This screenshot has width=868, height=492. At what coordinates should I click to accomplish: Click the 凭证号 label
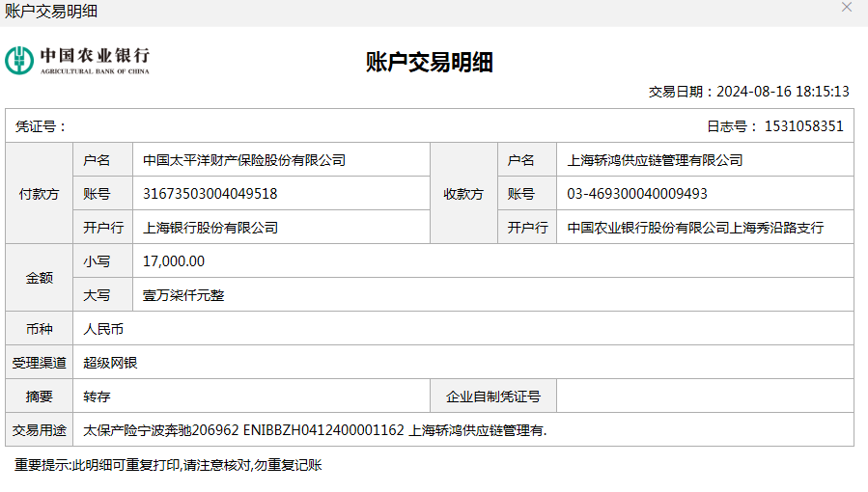[41, 126]
